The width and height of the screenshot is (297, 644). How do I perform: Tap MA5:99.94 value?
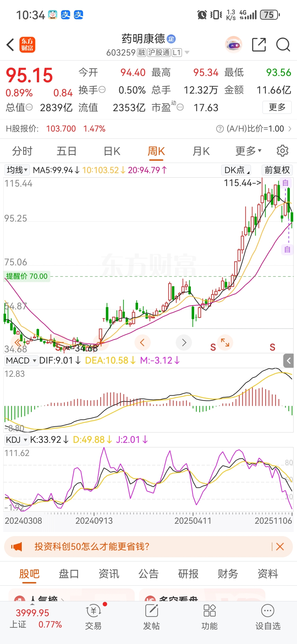56,170
